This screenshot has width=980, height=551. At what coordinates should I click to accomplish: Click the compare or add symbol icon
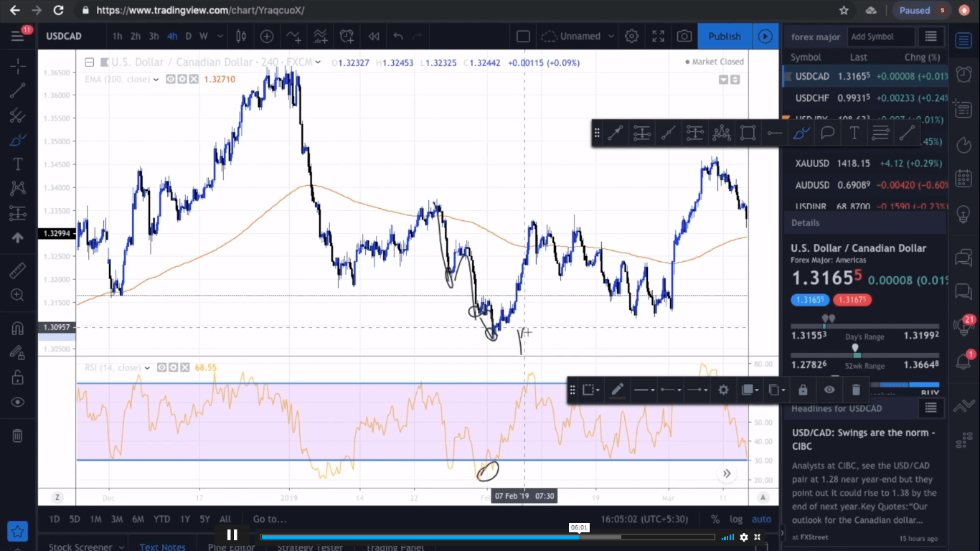pyautogui.click(x=267, y=36)
